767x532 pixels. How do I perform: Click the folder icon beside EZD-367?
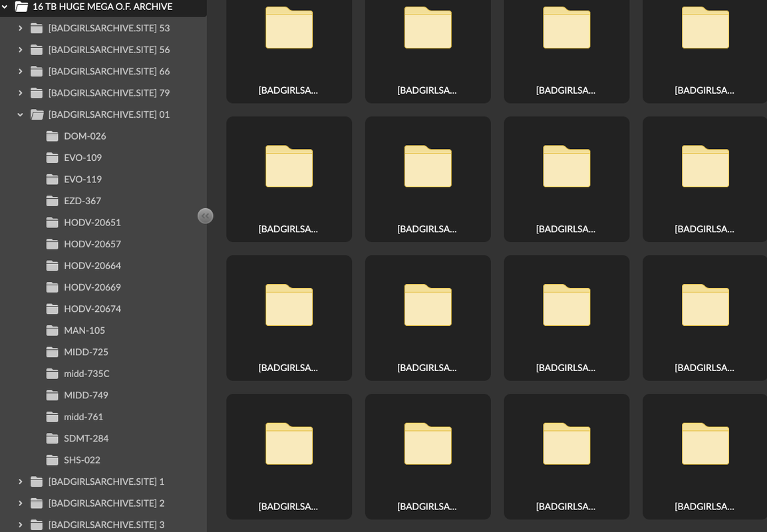click(53, 200)
